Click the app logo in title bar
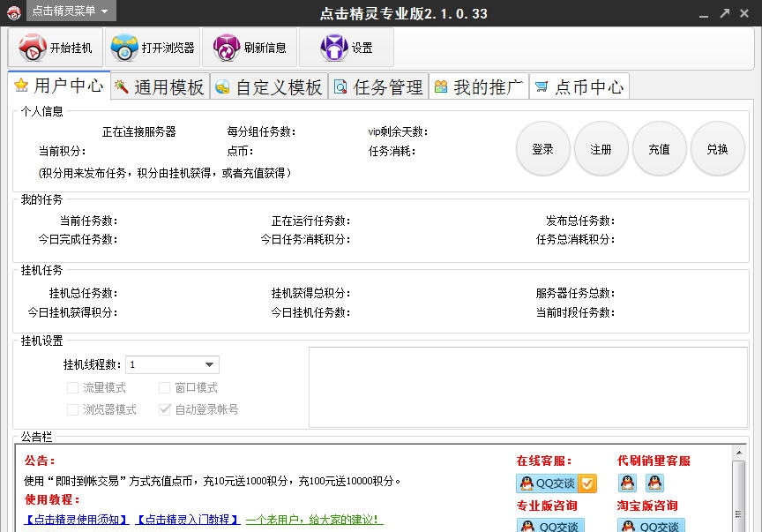This screenshot has width=762, height=532. [13, 11]
